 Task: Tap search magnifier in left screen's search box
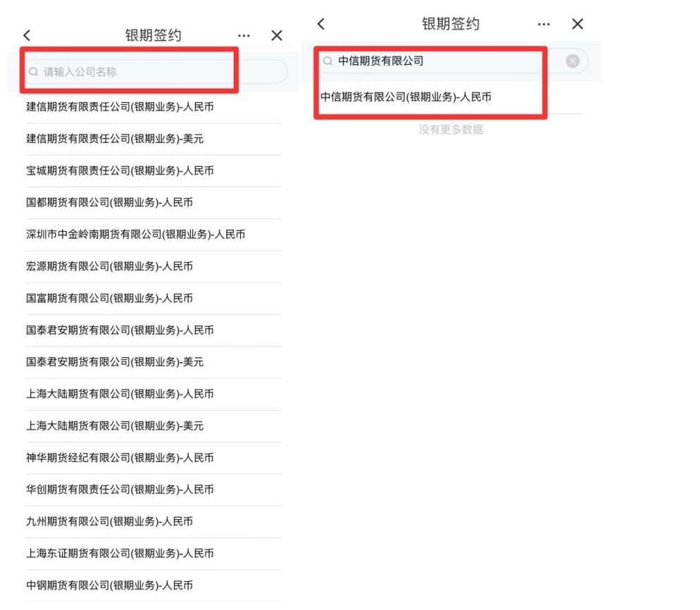click(x=34, y=71)
